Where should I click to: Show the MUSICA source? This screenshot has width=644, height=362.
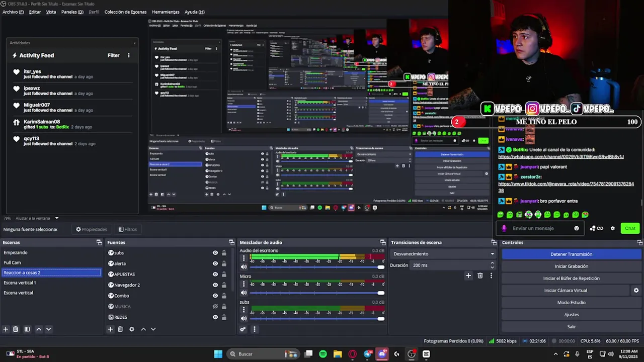[x=215, y=307]
